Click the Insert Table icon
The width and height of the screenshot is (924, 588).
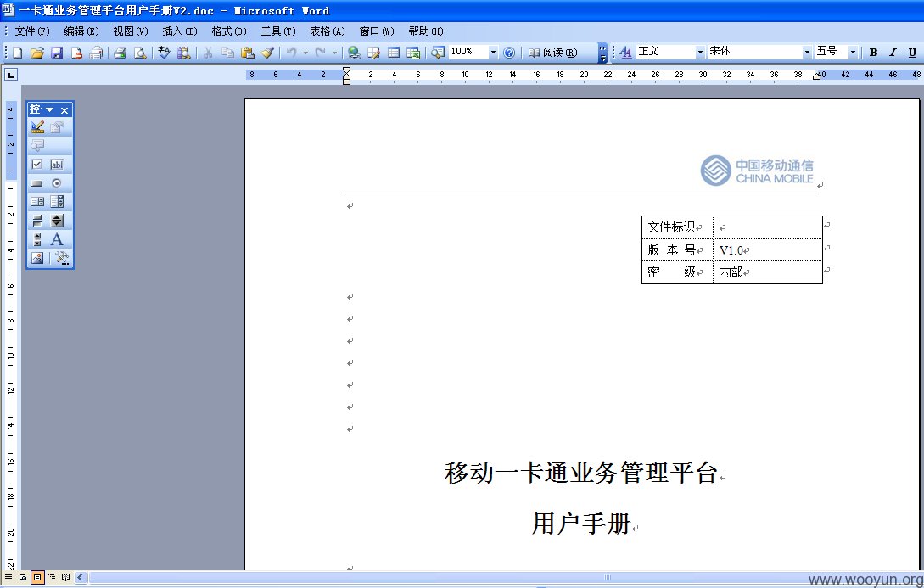click(393, 53)
